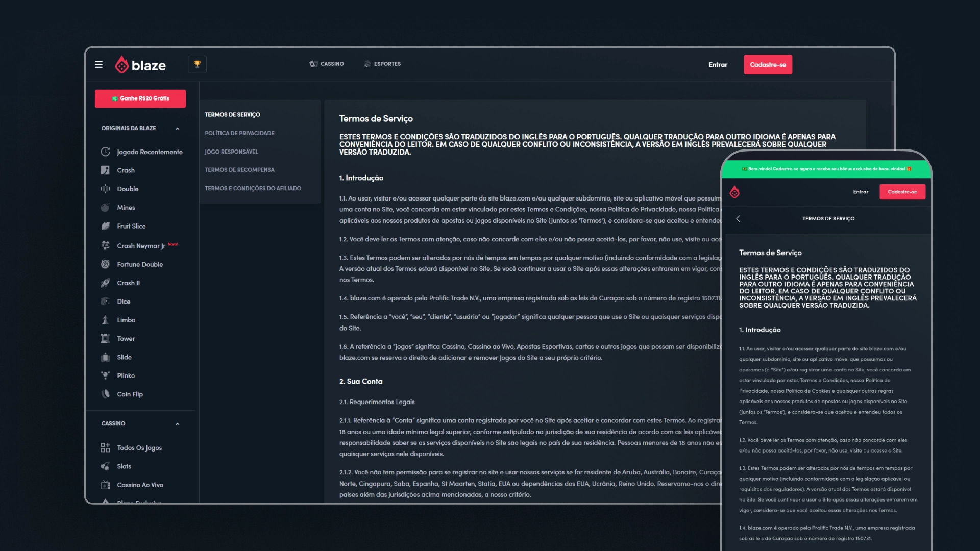Viewport: 980px width, 551px height.
Task: Click the Blaze logo in desktop header
Action: click(x=140, y=65)
